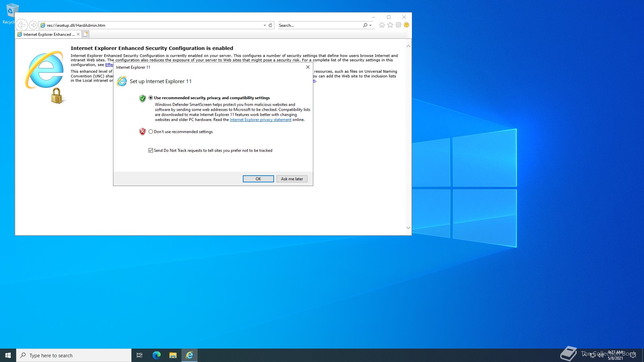The height and width of the screenshot is (362, 644).
Task: Refresh the current page
Action: (x=270, y=25)
